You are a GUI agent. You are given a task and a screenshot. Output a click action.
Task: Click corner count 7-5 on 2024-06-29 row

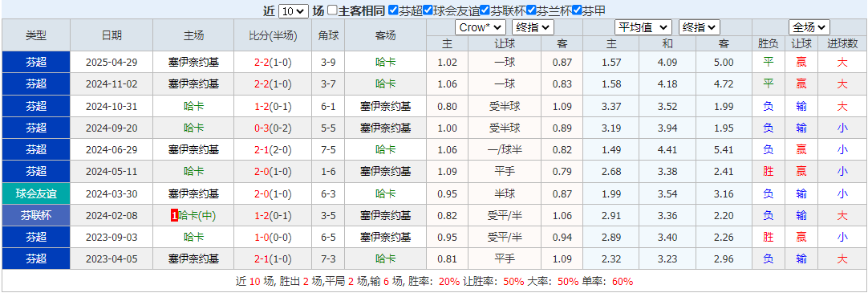[x=328, y=149]
